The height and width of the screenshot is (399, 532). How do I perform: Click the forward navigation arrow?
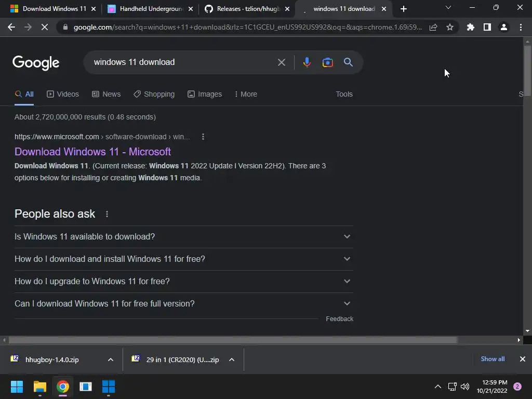[28, 27]
